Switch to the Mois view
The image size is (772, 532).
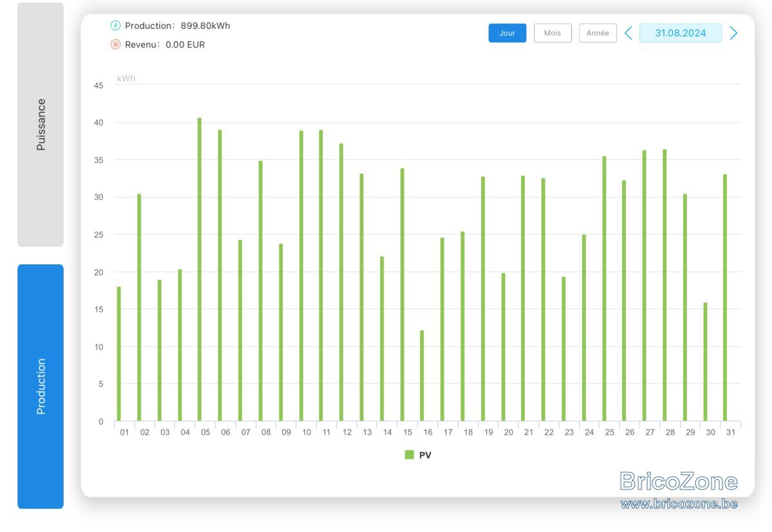[x=553, y=33]
